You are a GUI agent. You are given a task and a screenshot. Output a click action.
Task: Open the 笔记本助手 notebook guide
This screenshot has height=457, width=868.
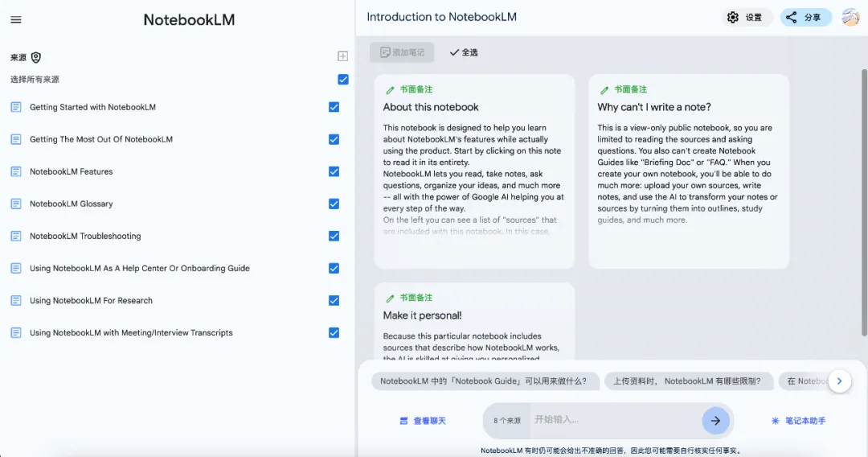click(798, 421)
